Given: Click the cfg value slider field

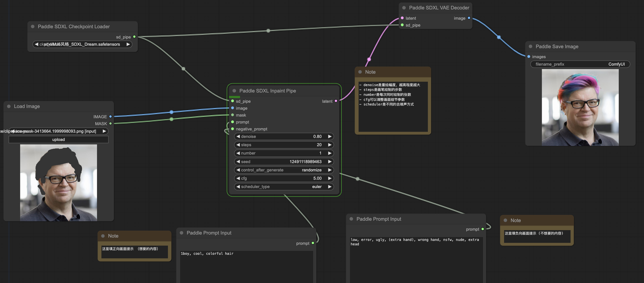Looking at the screenshot, I should click(x=284, y=178).
